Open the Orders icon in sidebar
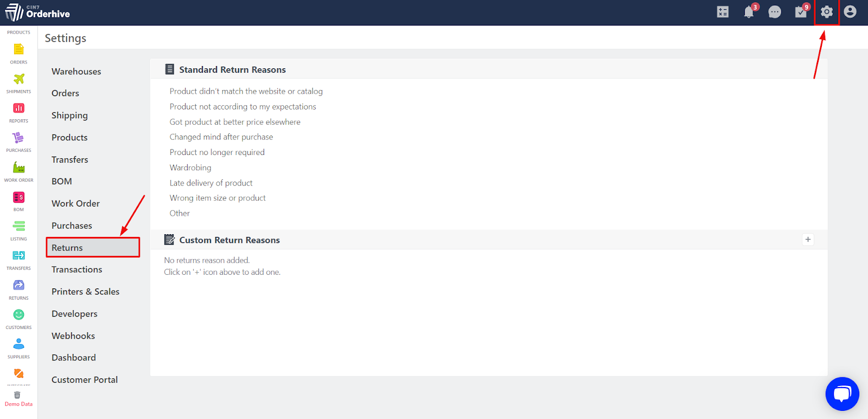 pos(18,49)
